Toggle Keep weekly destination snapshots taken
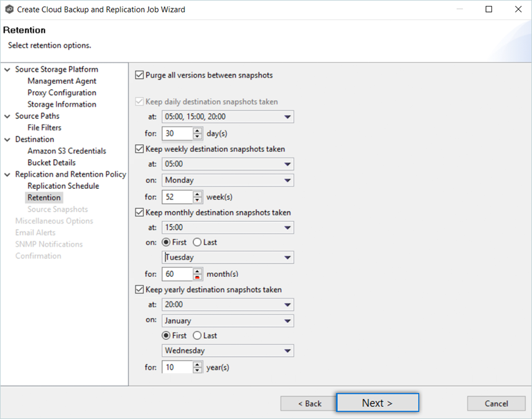 click(x=139, y=149)
